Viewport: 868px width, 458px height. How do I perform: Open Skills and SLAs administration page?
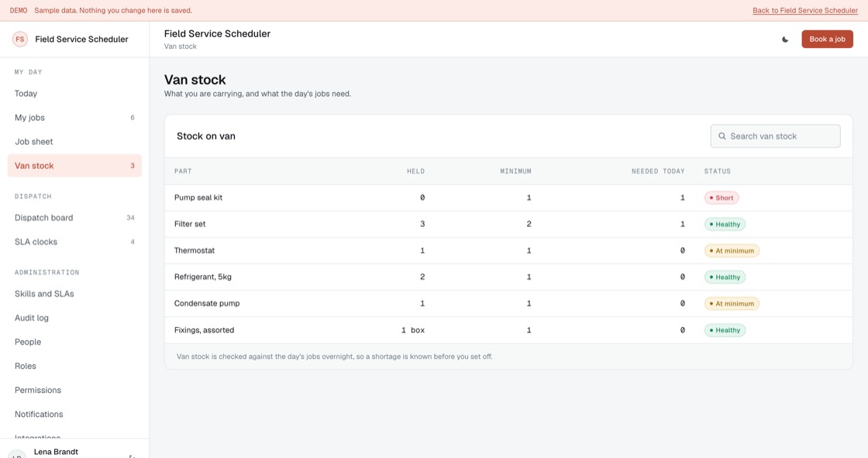point(74,294)
